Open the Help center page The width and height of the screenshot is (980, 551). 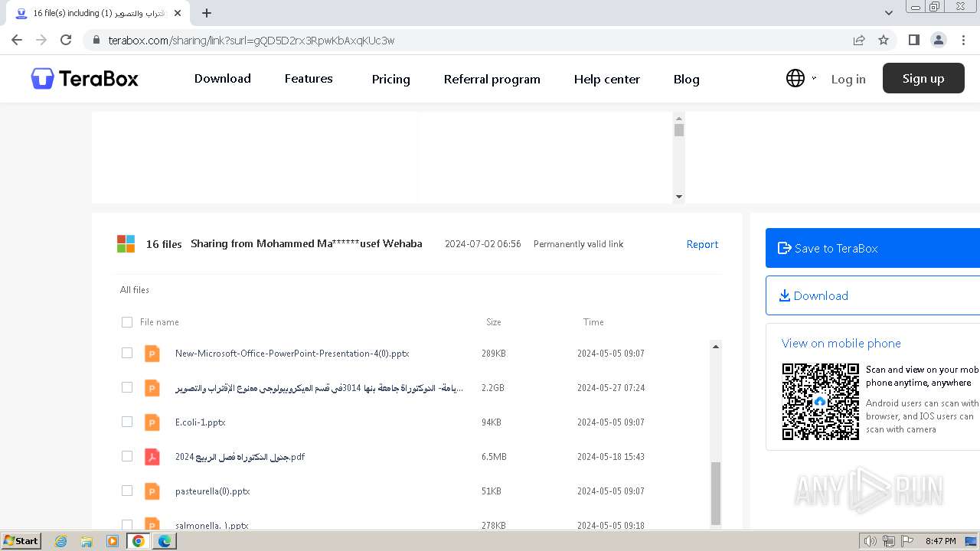pyautogui.click(x=607, y=79)
